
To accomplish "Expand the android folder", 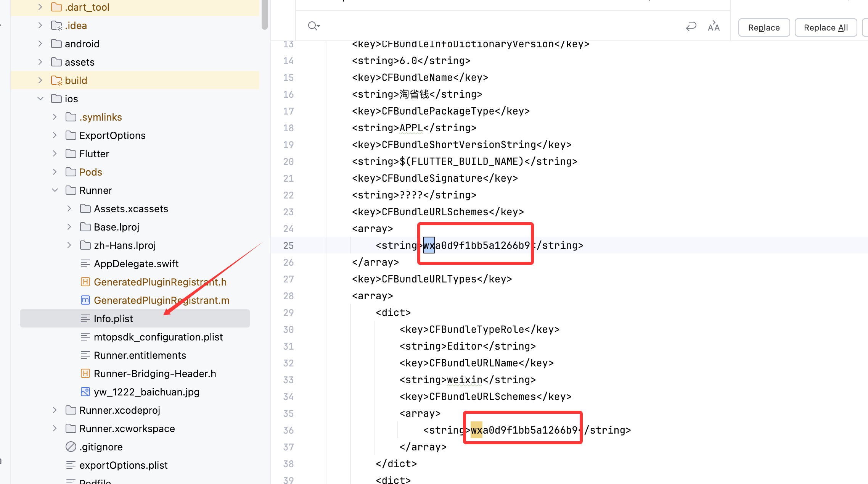I will coord(40,44).
